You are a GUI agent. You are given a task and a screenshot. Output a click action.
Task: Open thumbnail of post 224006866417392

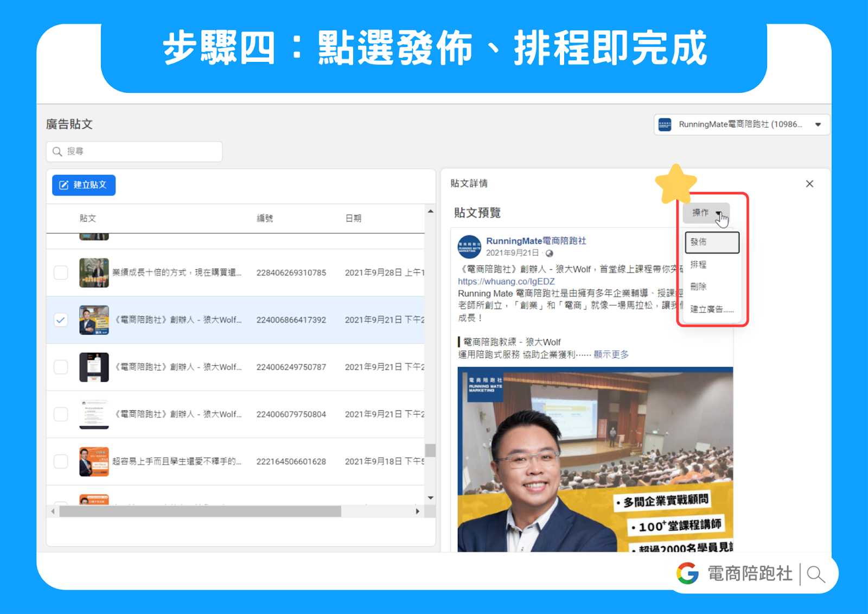(94, 320)
